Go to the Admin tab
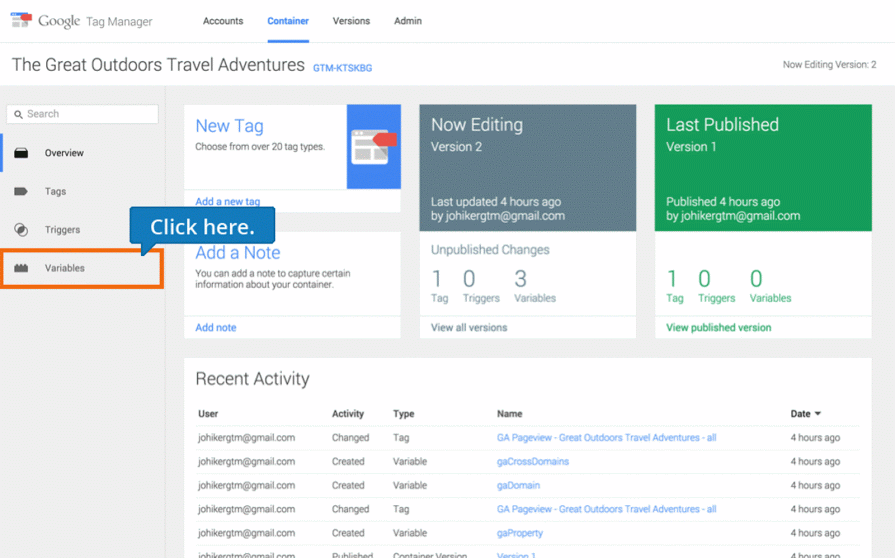The width and height of the screenshot is (895, 558). [x=408, y=21]
